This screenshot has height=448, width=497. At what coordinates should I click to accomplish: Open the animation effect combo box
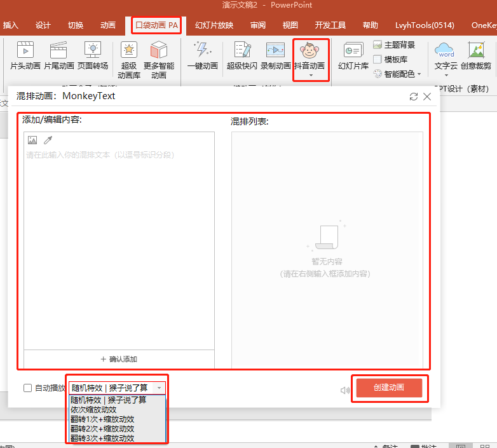(x=117, y=388)
